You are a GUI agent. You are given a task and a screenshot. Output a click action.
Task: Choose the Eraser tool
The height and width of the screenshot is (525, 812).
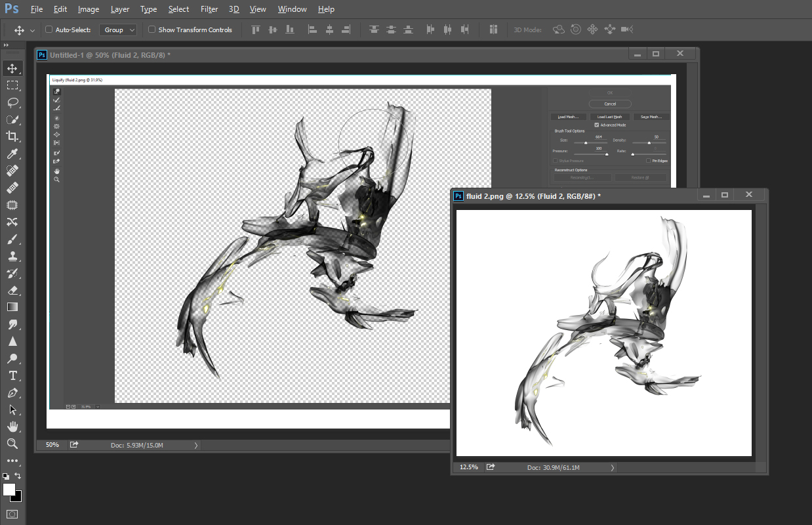(12, 290)
